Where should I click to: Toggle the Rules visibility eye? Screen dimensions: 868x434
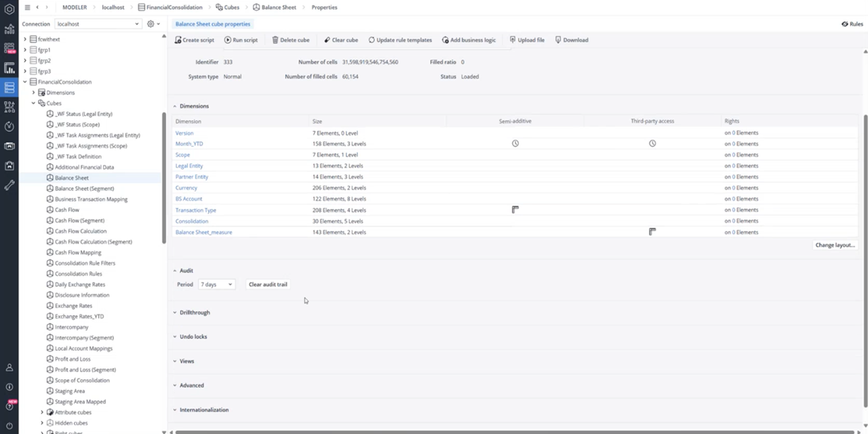845,24
